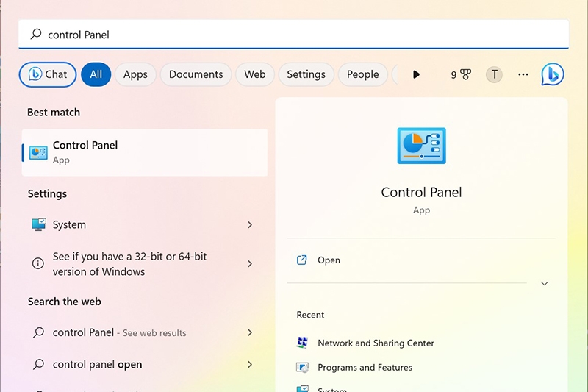Launch Bing chat from the large Bing icon
The width and height of the screenshot is (588, 392).
click(553, 74)
